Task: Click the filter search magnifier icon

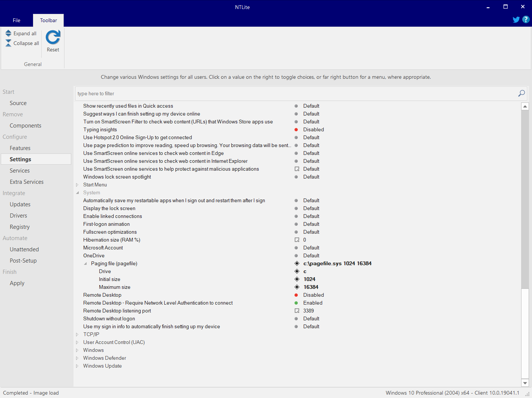Action: point(521,93)
